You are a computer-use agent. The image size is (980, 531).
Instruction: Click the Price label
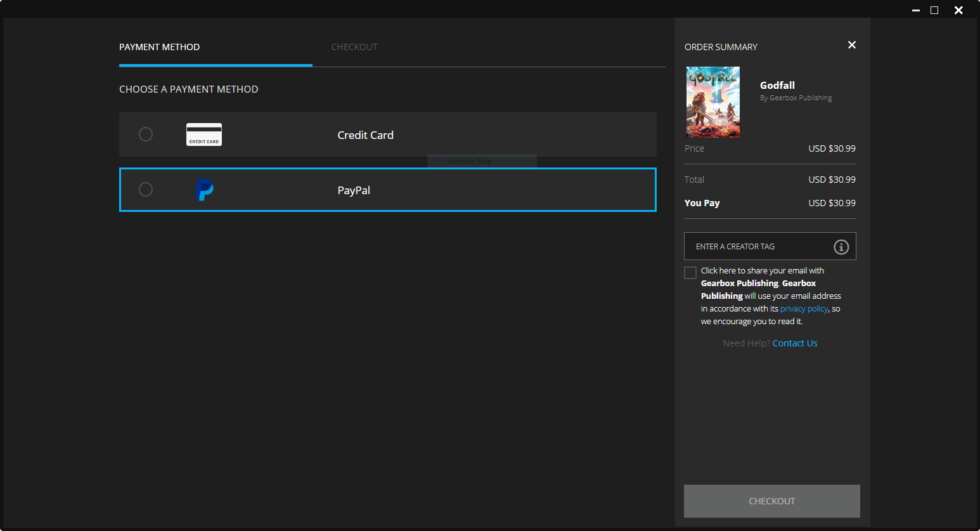[695, 148]
